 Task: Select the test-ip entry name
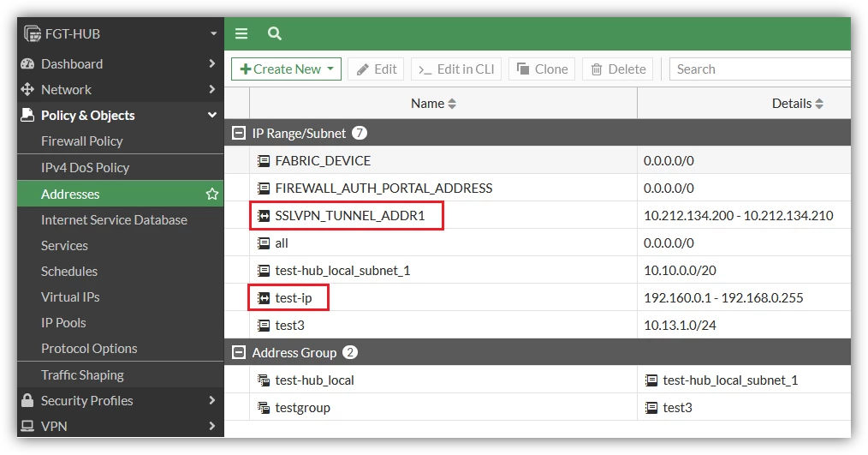[x=294, y=298]
